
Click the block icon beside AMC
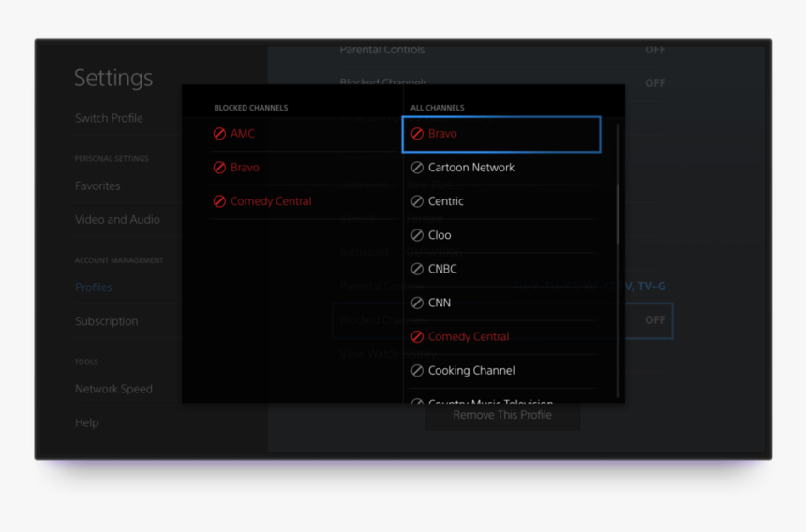tap(219, 134)
